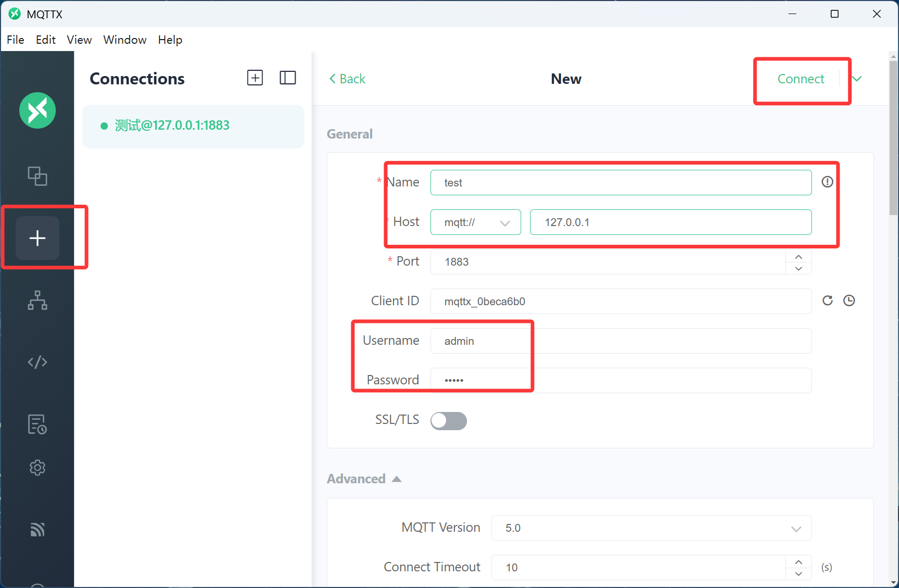
Task: Open the Window menu
Action: point(125,40)
